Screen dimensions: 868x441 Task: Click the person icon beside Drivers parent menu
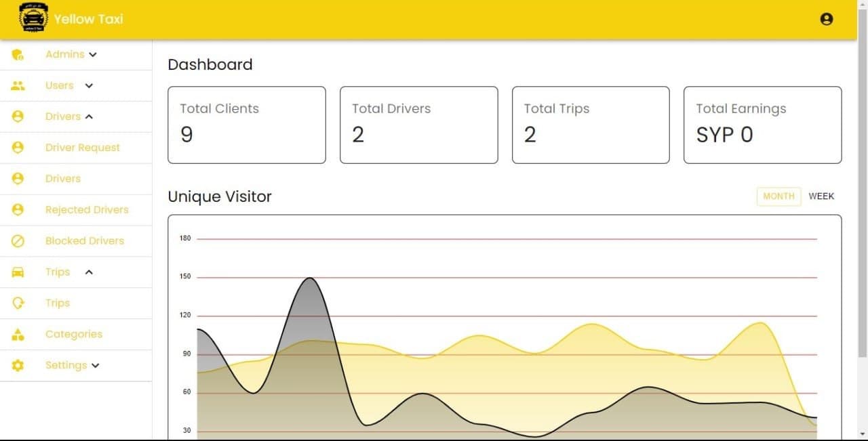pos(18,117)
